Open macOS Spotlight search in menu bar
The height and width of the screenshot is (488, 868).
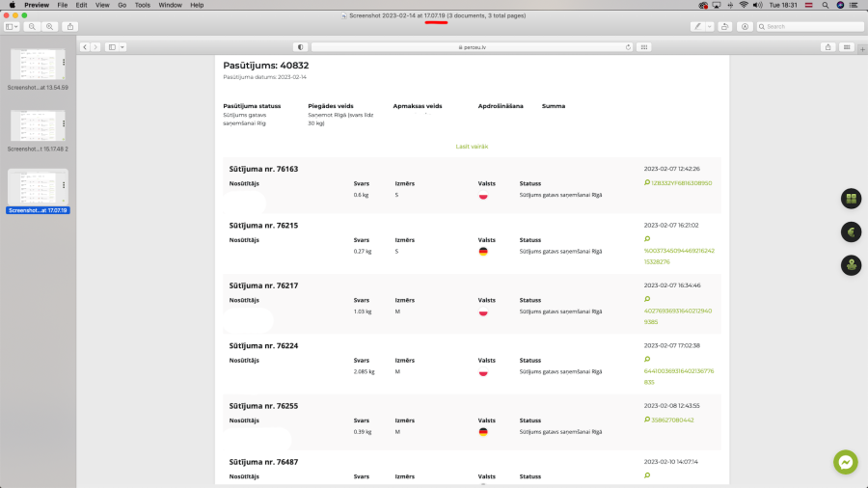(825, 5)
